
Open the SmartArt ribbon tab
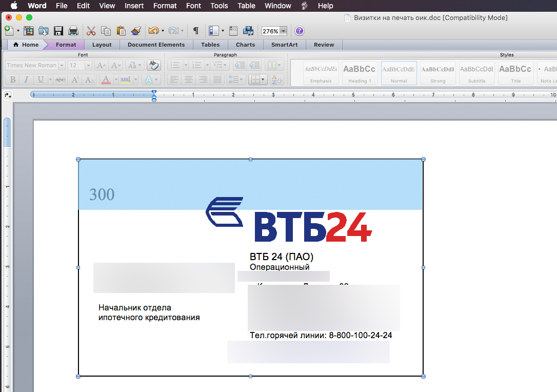coord(285,45)
